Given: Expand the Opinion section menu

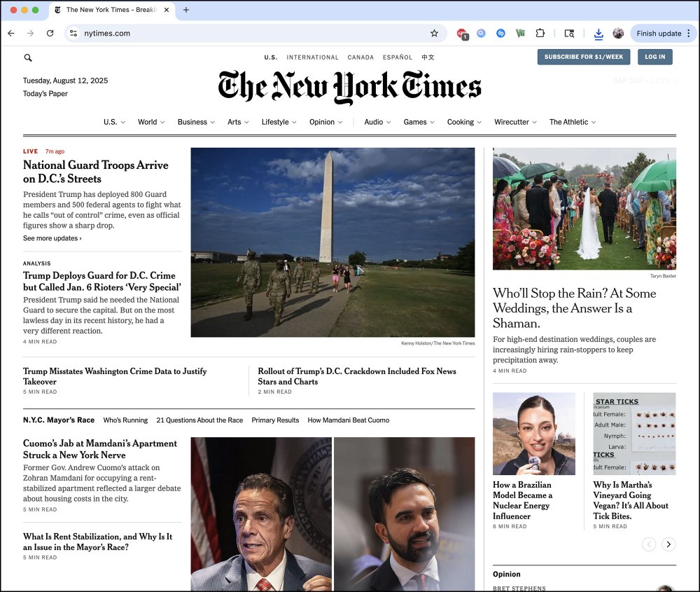Looking at the screenshot, I should (x=326, y=122).
